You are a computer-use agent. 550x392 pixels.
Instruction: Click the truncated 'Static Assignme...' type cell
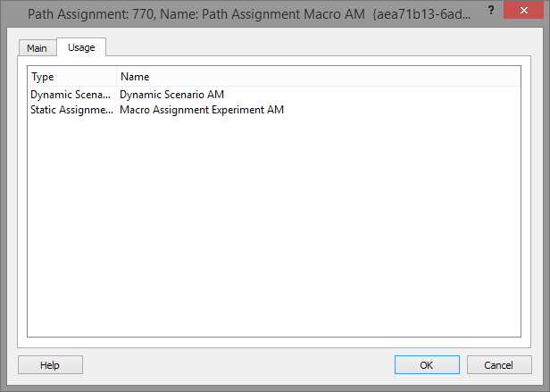coord(71,110)
